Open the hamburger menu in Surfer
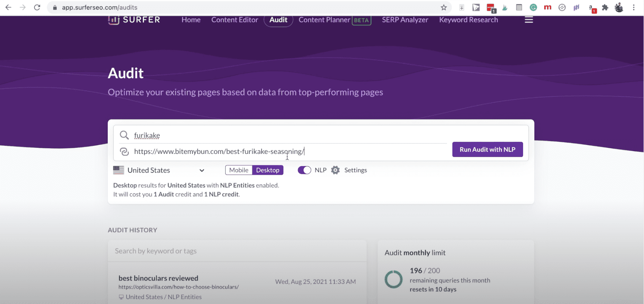Image resolution: width=644 pixels, height=304 pixels. click(529, 20)
